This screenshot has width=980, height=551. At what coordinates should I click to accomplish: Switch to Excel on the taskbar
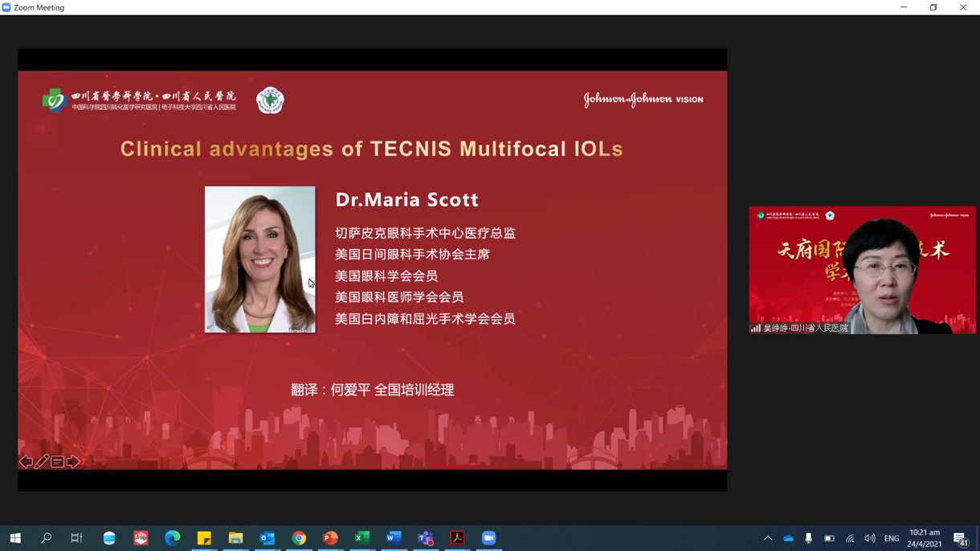pos(362,538)
